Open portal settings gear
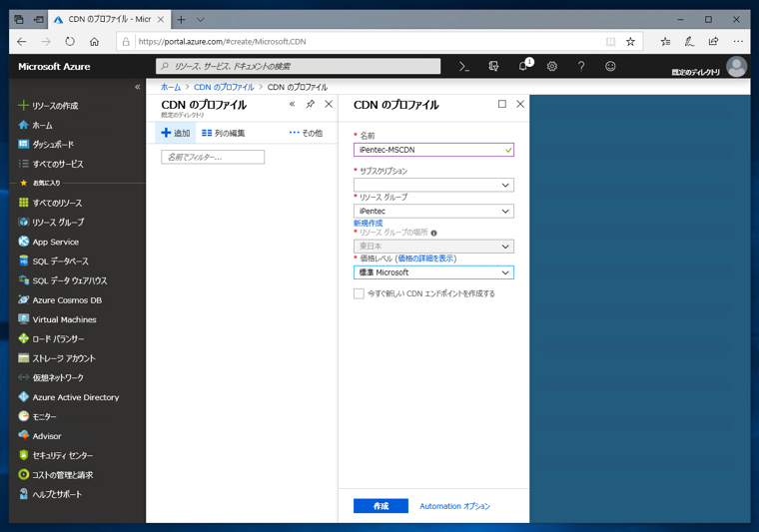 click(x=552, y=66)
